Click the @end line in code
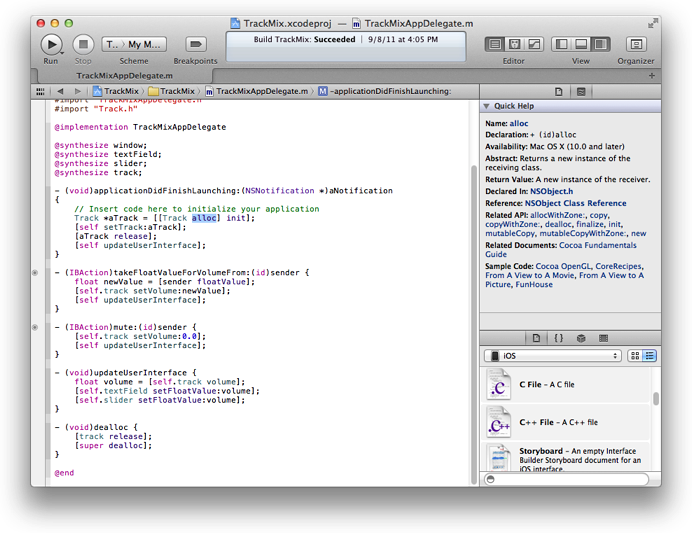 64,473
